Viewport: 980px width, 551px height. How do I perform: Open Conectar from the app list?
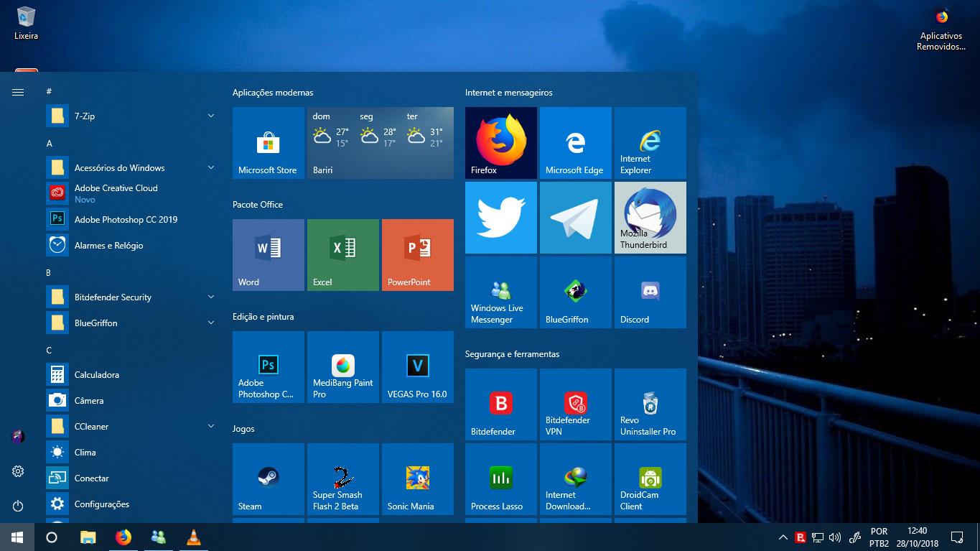pyautogui.click(x=132, y=478)
